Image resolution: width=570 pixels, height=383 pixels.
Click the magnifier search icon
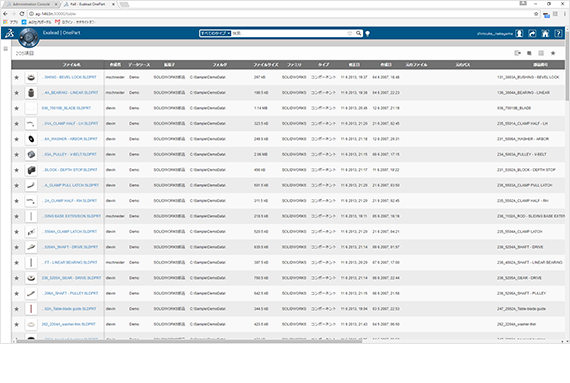358,33
